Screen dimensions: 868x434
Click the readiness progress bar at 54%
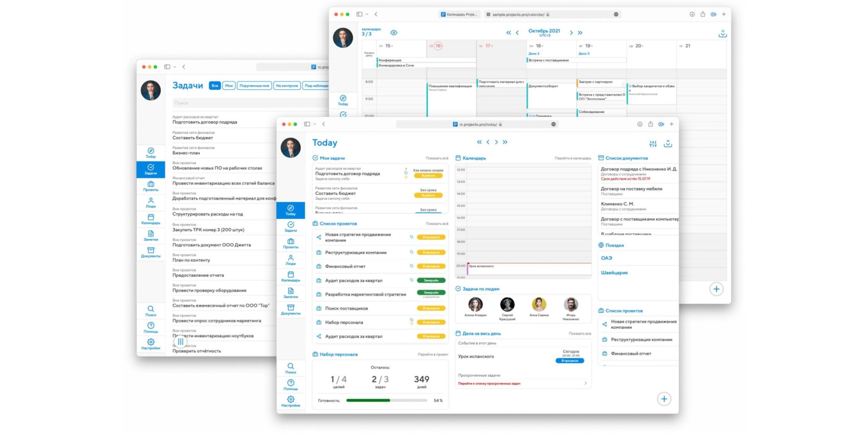tap(387, 401)
